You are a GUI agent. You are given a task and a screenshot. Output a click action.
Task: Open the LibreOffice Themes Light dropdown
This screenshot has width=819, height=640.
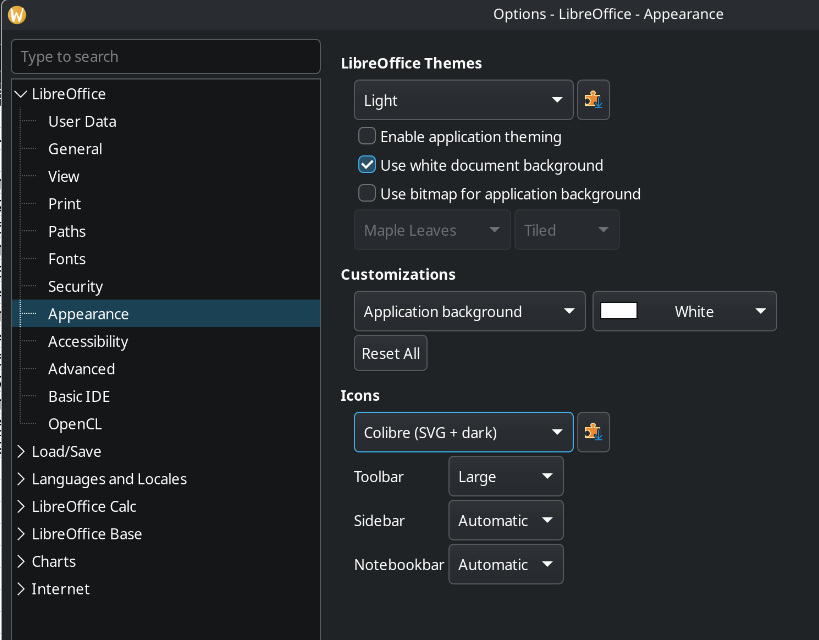[x=463, y=100]
